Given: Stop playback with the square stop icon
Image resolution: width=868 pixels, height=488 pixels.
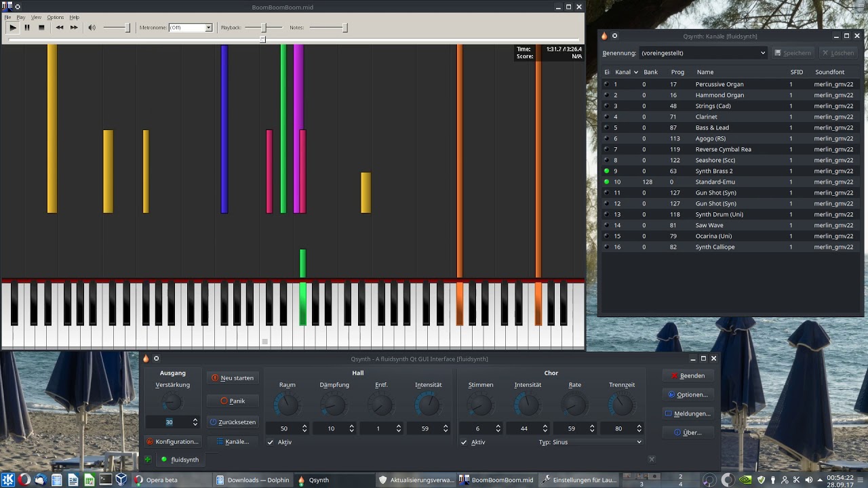Looking at the screenshot, I should click(41, 28).
